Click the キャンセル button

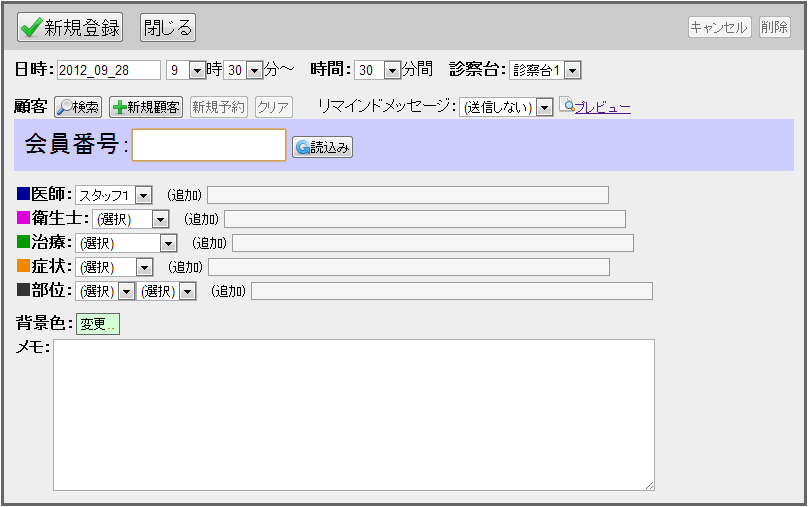click(x=719, y=27)
